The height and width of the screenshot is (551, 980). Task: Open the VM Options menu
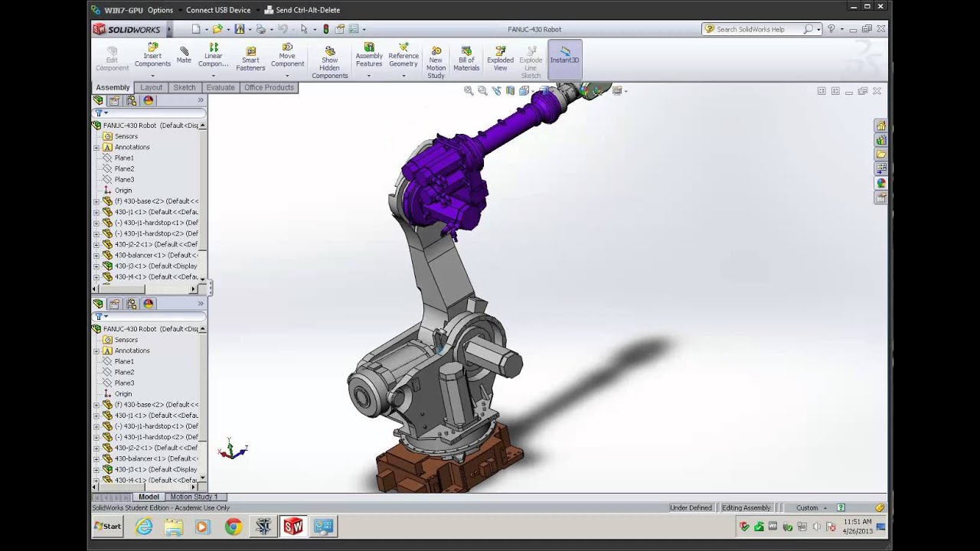tap(160, 10)
